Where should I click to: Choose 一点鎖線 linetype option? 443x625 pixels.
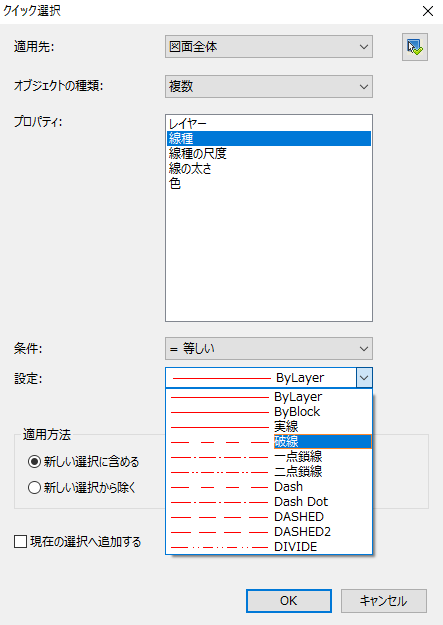(269, 457)
